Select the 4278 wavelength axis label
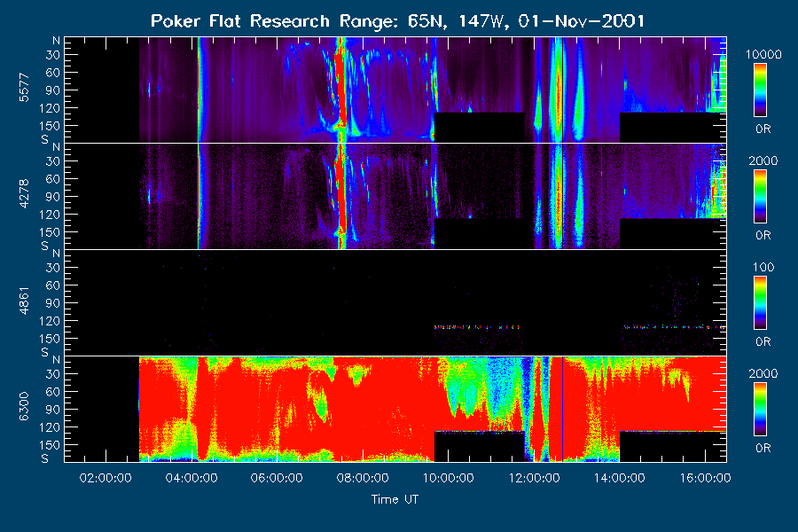 pyautogui.click(x=24, y=194)
